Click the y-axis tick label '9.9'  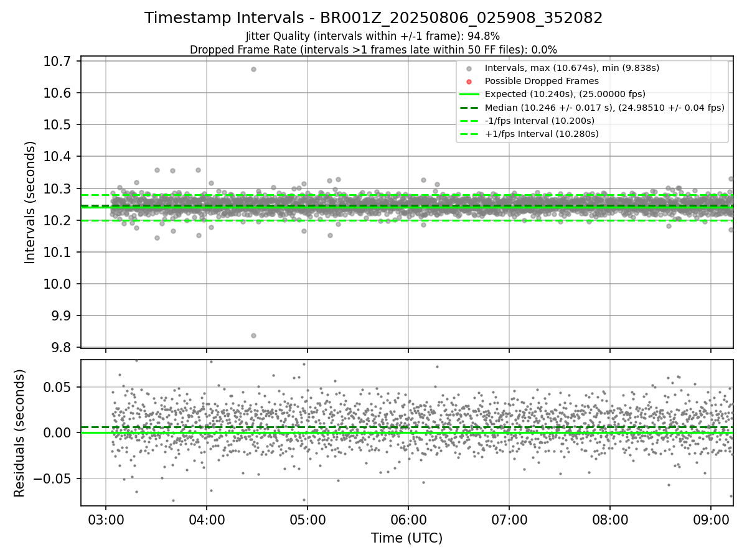[62, 315]
